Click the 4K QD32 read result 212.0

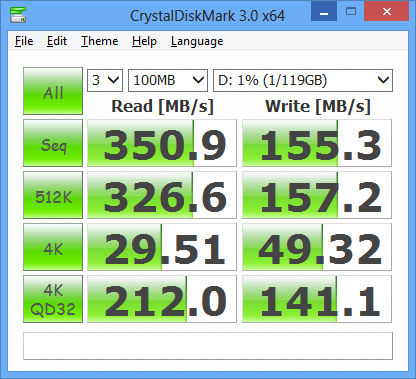click(162, 299)
